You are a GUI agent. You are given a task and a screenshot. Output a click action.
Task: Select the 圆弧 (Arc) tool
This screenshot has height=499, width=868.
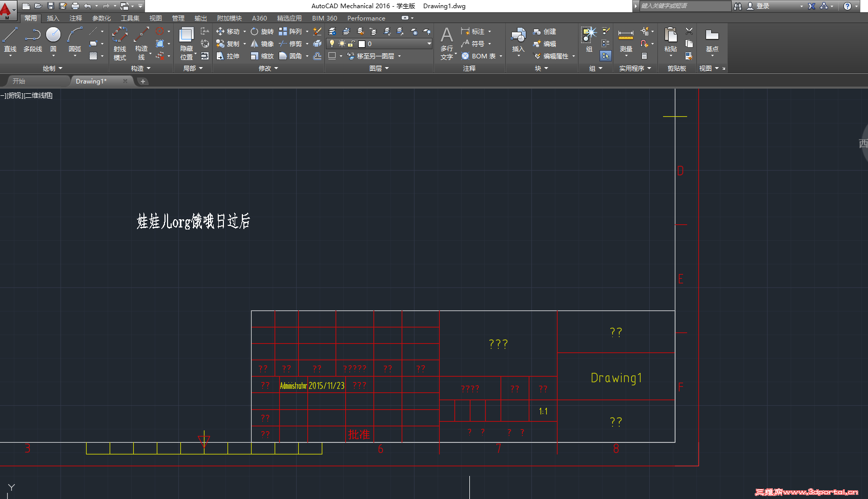[x=75, y=39]
